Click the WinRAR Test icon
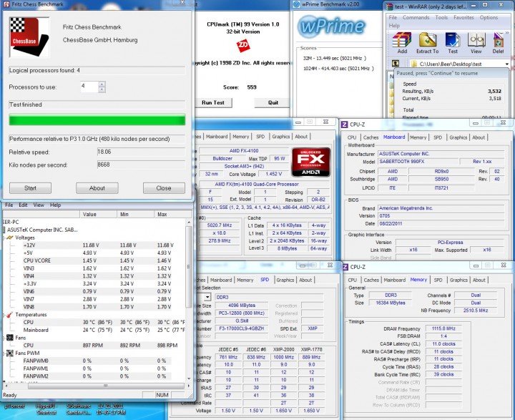The width and height of the screenshot is (515, 420). pyautogui.click(x=453, y=43)
